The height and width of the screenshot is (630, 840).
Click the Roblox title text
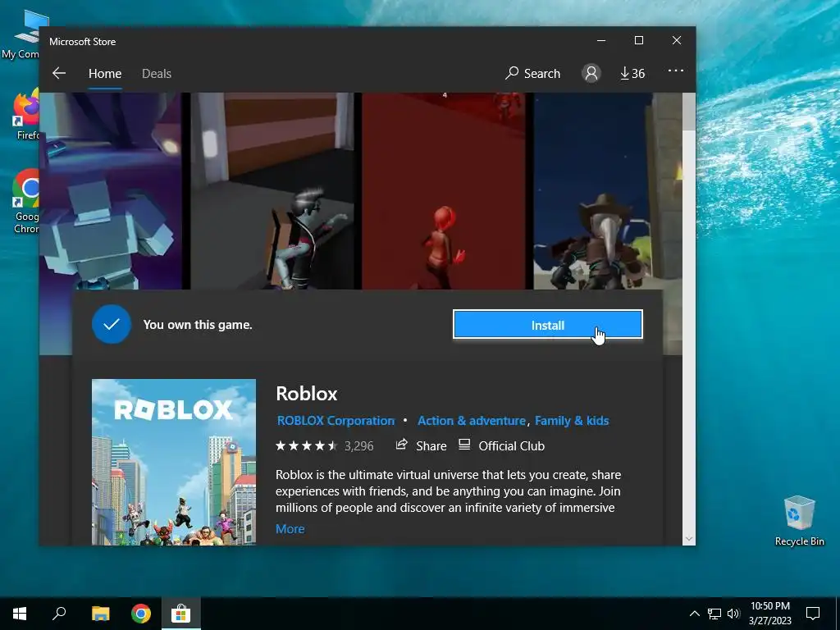(307, 394)
